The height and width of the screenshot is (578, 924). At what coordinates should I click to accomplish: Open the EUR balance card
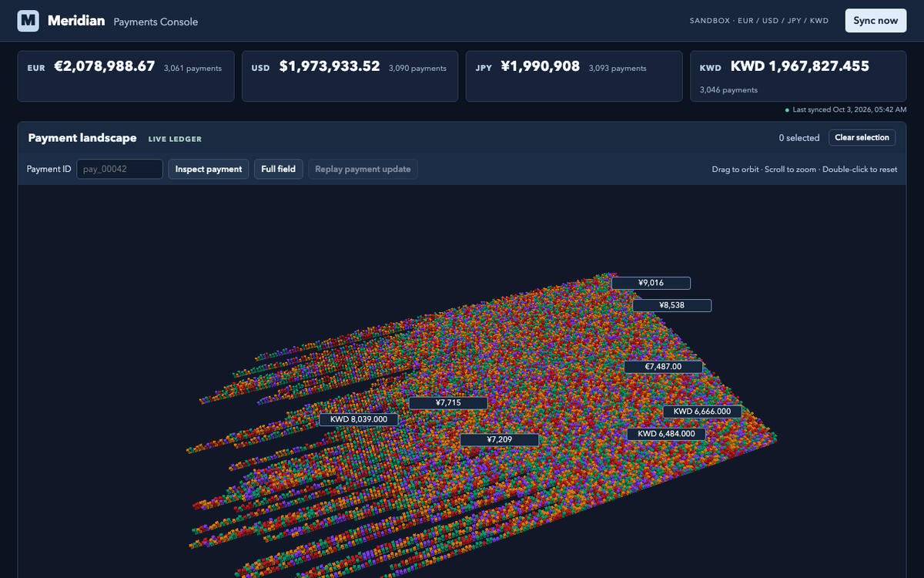tap(126, 76)
